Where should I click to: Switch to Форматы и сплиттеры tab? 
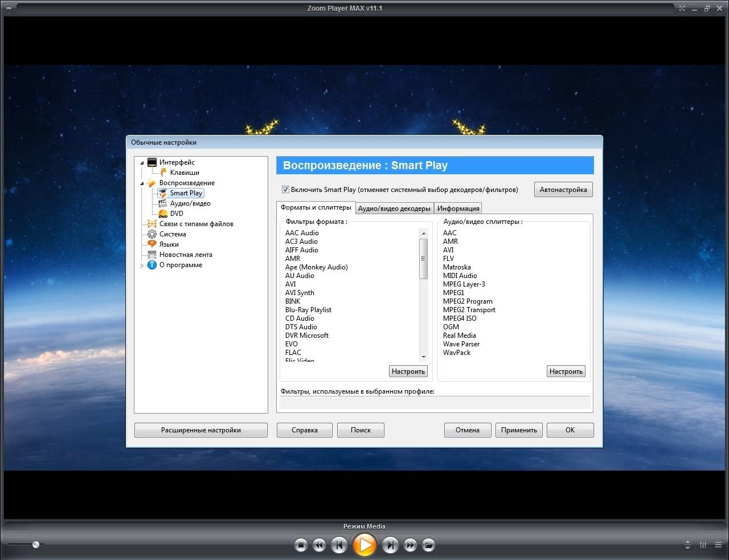316,207
